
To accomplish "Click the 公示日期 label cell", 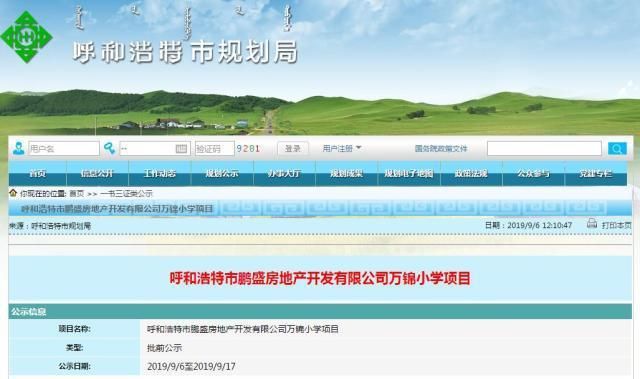I will tap(74, 366).
